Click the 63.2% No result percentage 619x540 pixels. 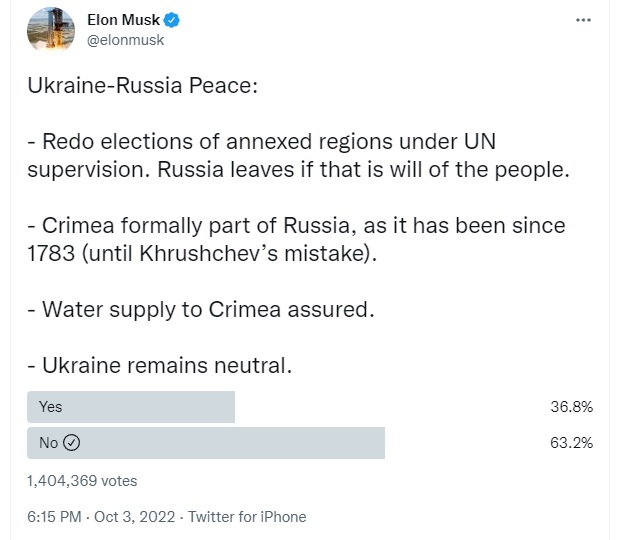(572, 443)
